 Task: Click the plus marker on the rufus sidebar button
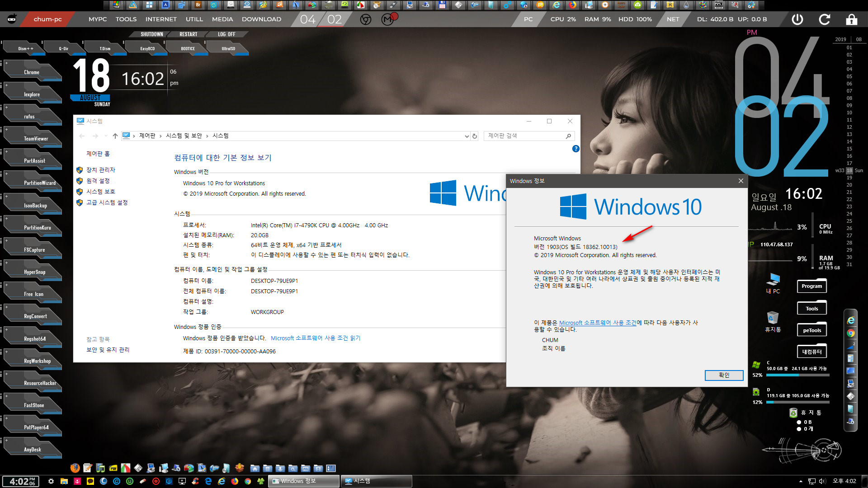(x=6, y=108)
